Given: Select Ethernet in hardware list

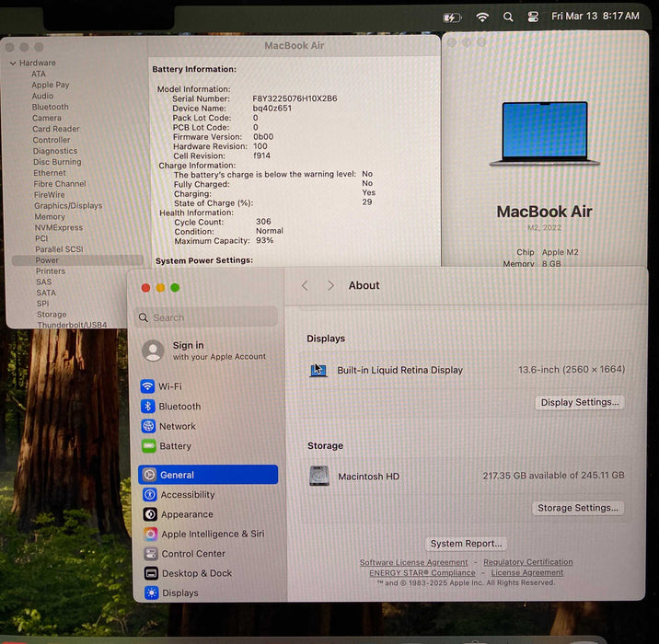Looking at the screenshot, I should tap(50, 173).
